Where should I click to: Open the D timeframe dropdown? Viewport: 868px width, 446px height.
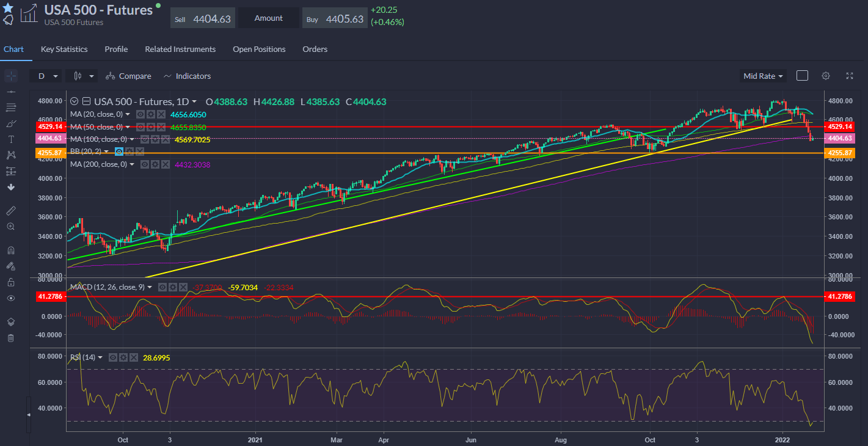(x=47, y=76)
